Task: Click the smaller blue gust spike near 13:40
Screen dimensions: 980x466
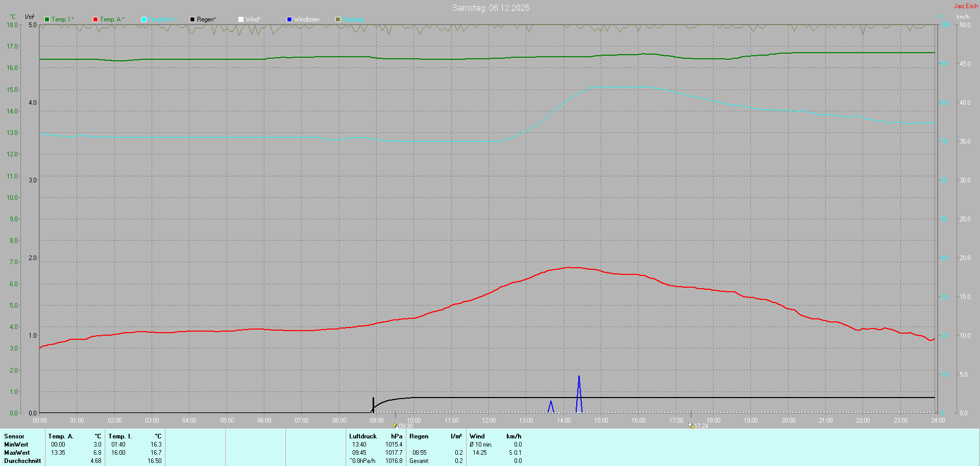Action: pos(551,407)
